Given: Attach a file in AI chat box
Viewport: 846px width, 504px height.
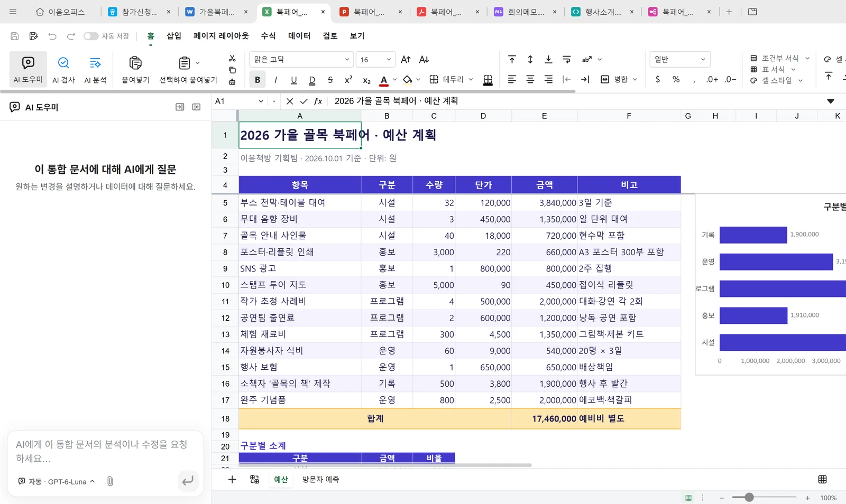Looking at the screenshot, I should pos(110,481).
